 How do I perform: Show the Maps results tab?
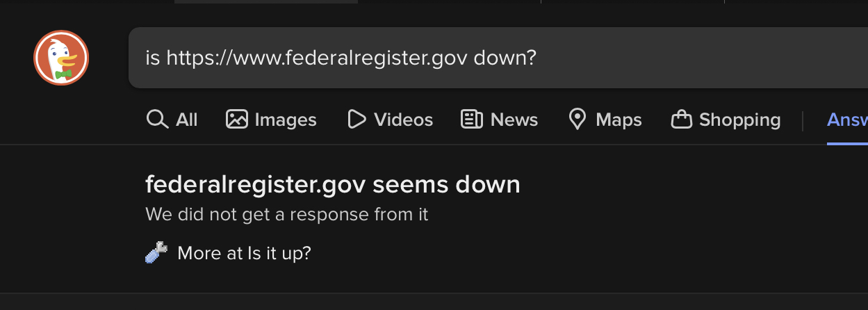619,120
